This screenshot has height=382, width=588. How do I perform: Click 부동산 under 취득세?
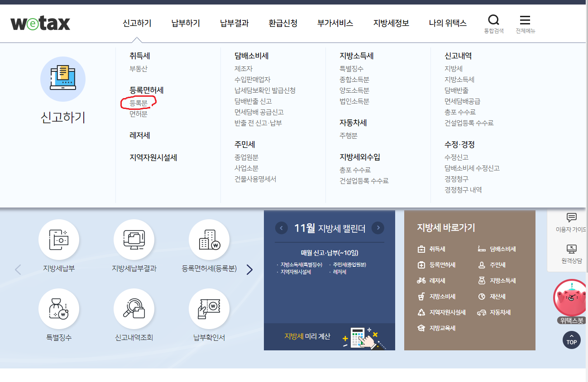[x=139, y=69]
